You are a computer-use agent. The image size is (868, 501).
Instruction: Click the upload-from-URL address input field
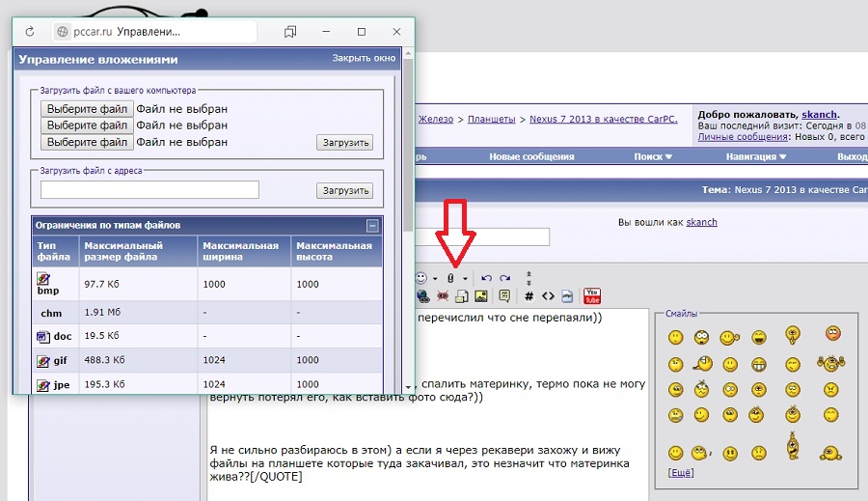click(x=149, y=190)
